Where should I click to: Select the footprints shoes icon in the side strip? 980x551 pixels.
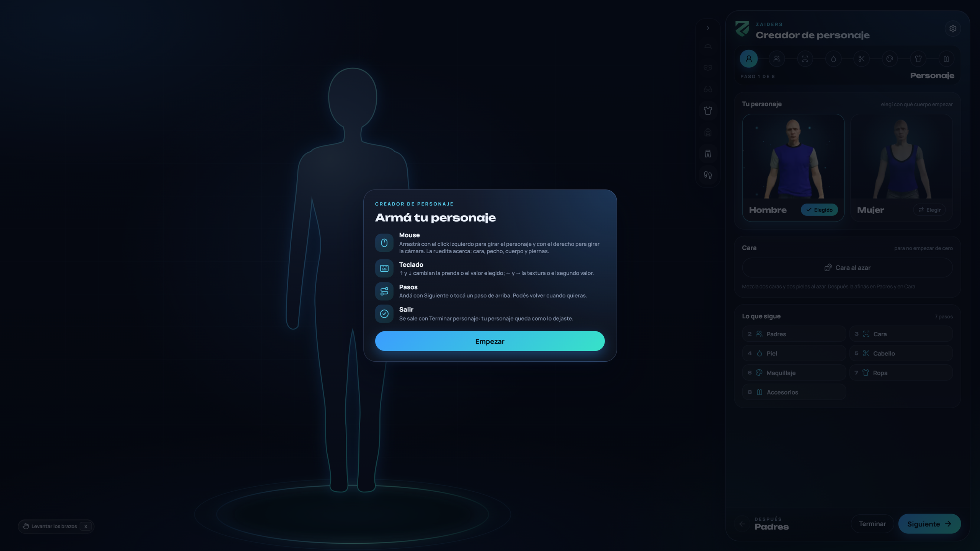coord(708,175)
